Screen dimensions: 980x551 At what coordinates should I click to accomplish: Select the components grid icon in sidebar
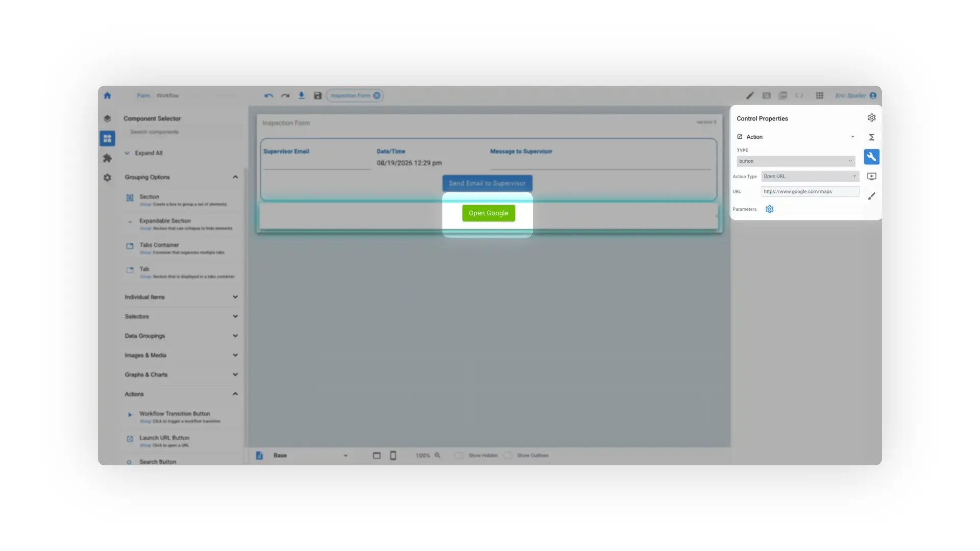click(x=107, y=138)
